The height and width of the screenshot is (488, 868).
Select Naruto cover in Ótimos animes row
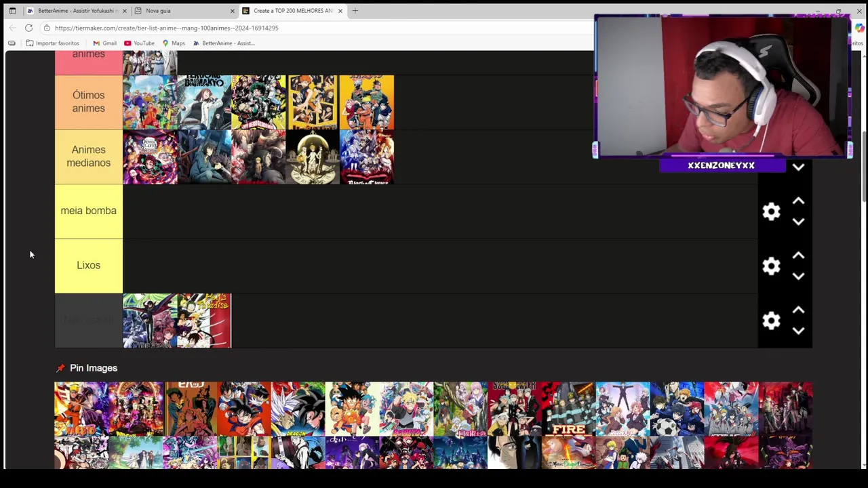click(x=367, y=102)
